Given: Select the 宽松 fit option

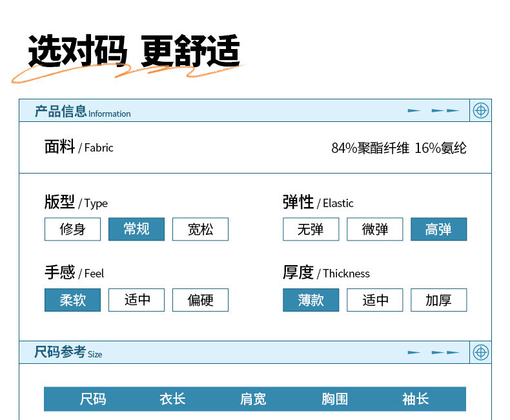Looking at the screenshot, I should (x=200, y=229).
